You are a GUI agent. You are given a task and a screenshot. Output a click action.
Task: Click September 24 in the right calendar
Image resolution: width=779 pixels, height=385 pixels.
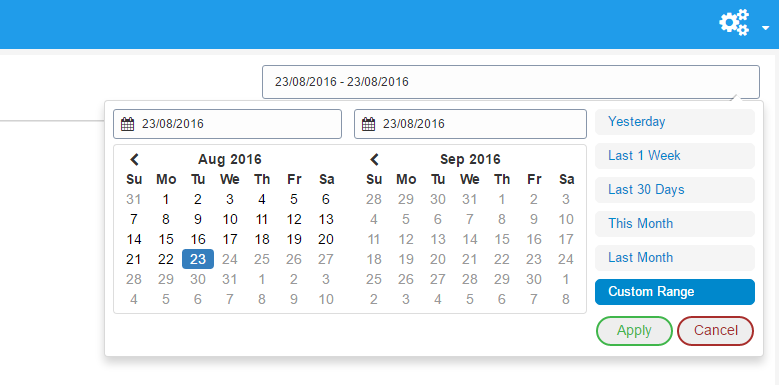click(566, 259)
